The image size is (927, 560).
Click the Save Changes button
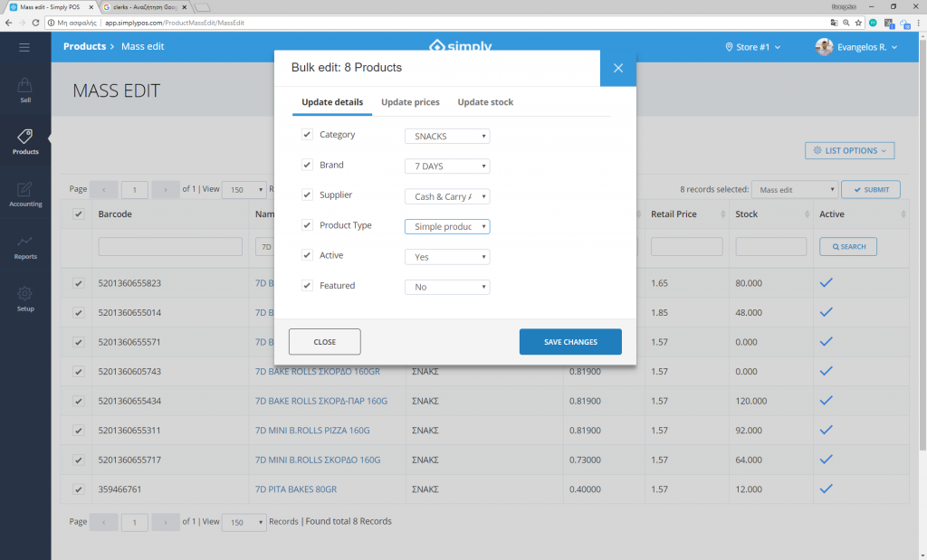[570, 341]
